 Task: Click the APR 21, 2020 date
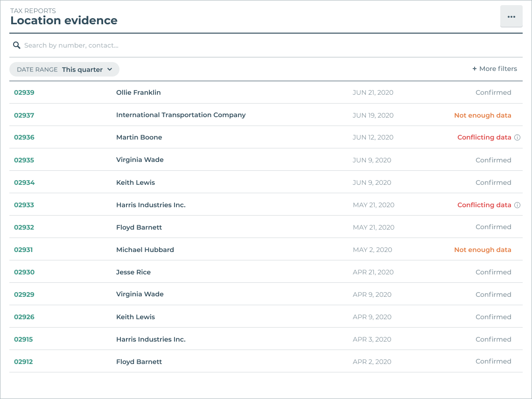pos(373,272)
